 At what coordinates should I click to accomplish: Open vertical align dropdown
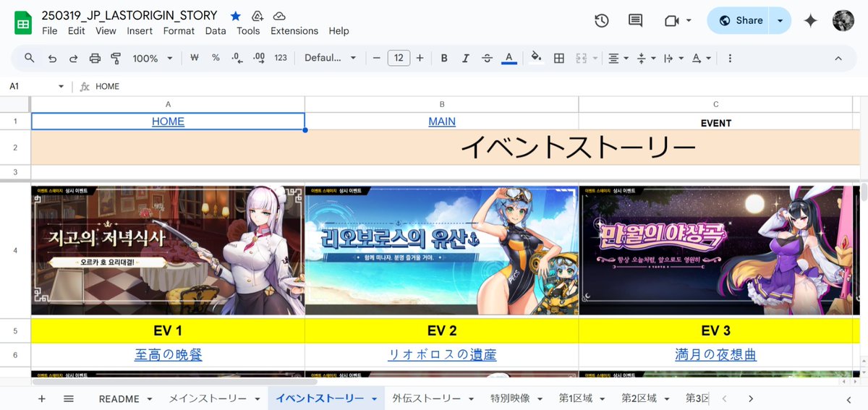click(x=645, y=58)
